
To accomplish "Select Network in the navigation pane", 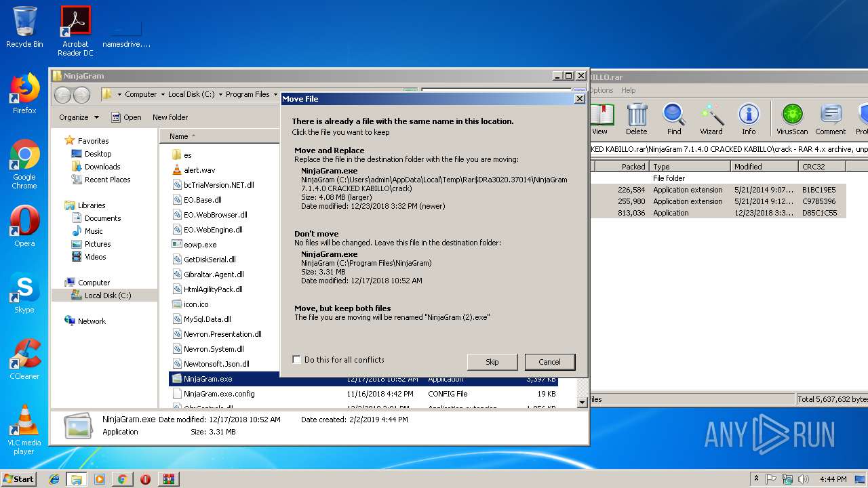I will (x=92, y=321).
